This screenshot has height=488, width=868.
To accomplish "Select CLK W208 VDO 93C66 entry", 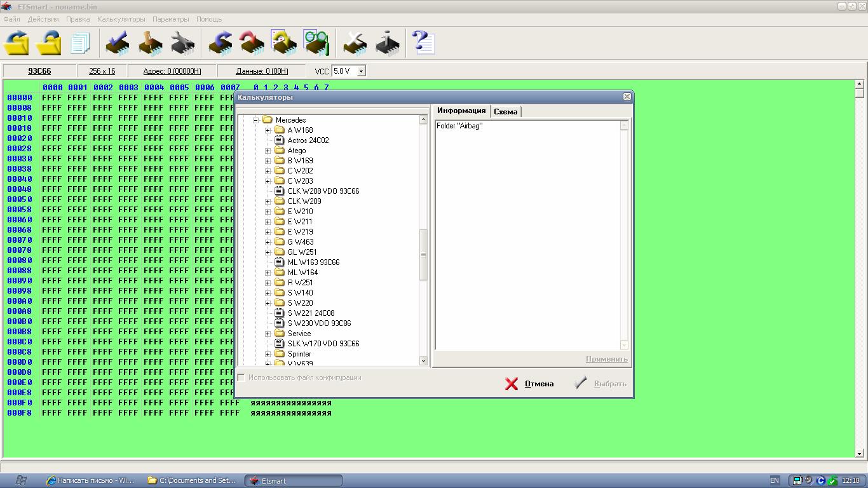I will click(323, 191).
